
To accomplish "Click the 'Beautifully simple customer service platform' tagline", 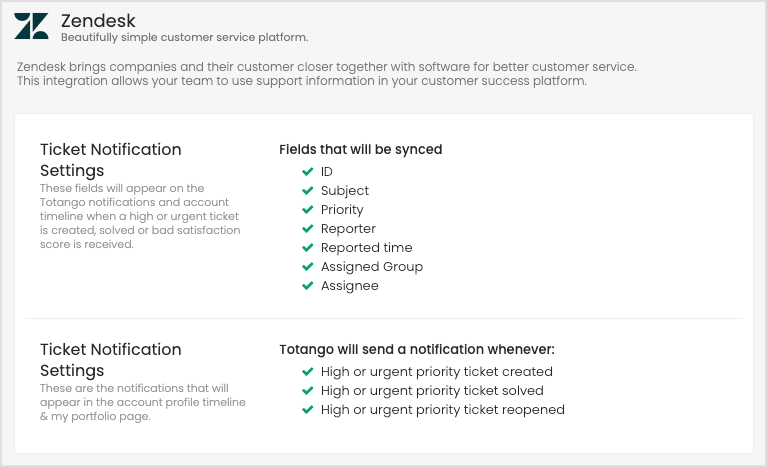I will (184, 38).
